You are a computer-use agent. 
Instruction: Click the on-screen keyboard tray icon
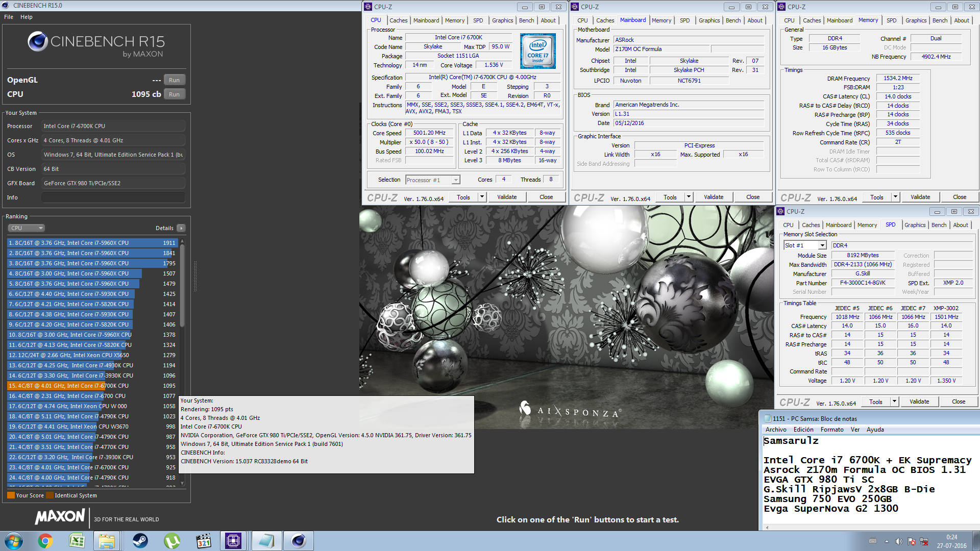(873, 541)
